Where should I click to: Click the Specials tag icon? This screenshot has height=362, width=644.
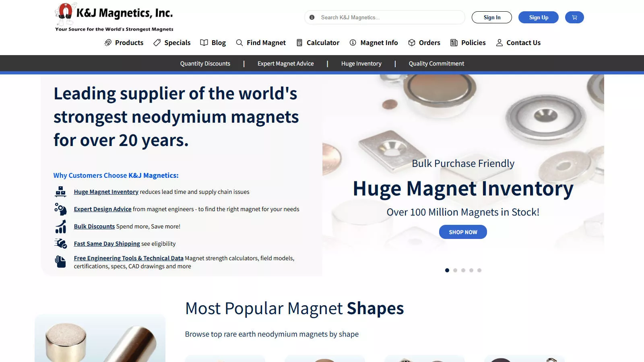157,43
